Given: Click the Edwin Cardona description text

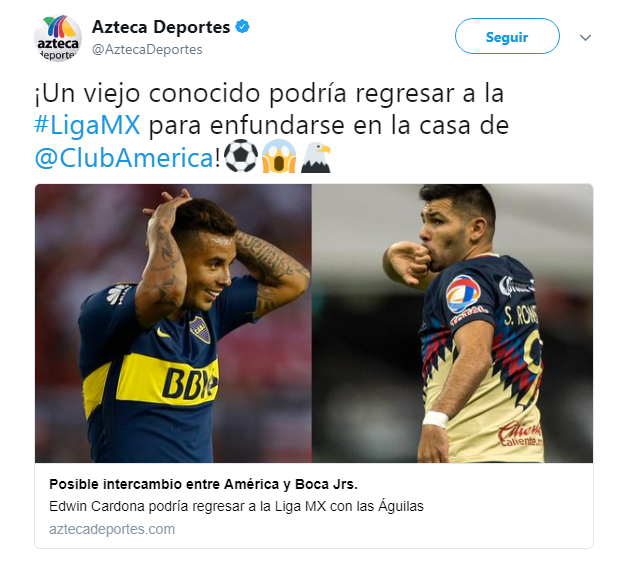Looking at the screenshot, I should click(236, 506).
